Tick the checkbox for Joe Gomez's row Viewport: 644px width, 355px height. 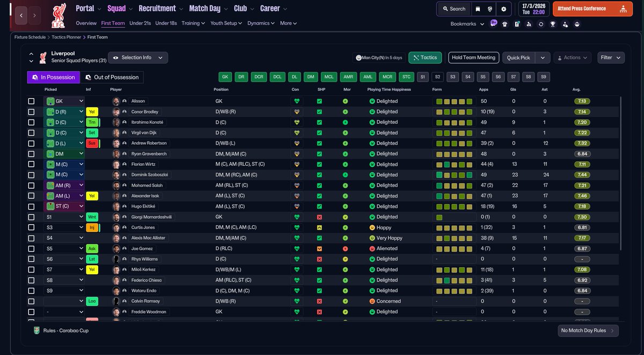(31, 248)
